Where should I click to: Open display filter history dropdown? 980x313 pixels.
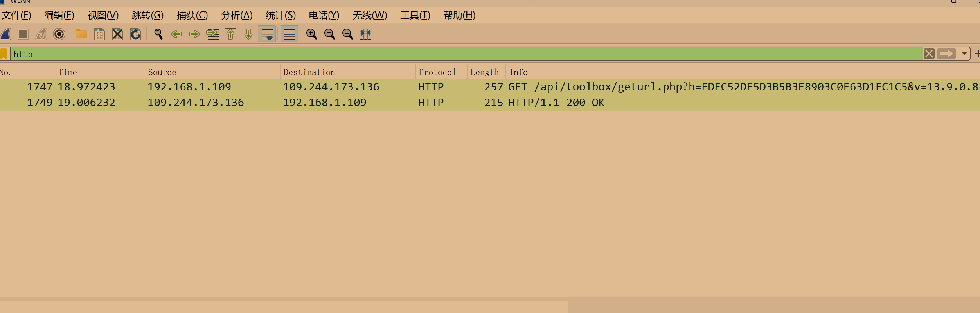(x=964, y=54)
